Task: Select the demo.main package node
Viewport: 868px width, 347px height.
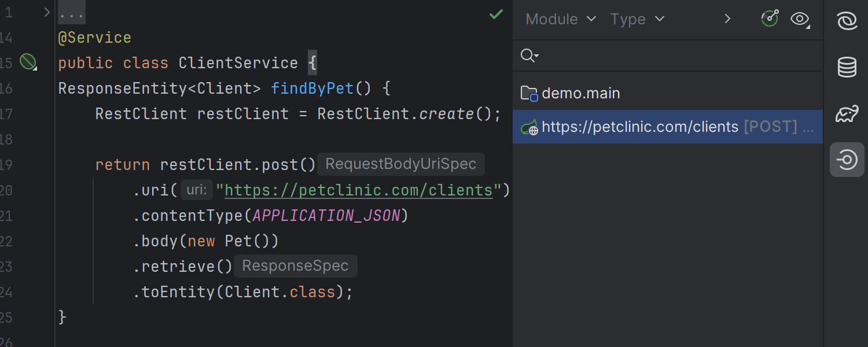Action: click(x=580, y=93)
